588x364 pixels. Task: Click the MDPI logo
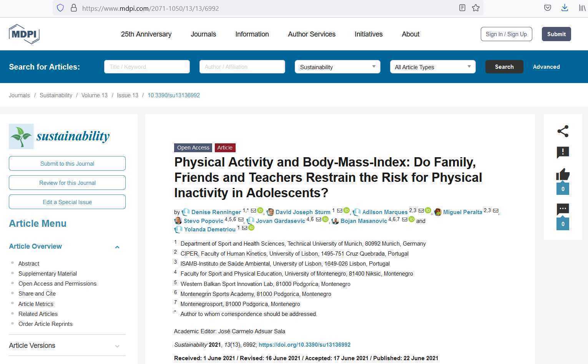pos(24,34)
